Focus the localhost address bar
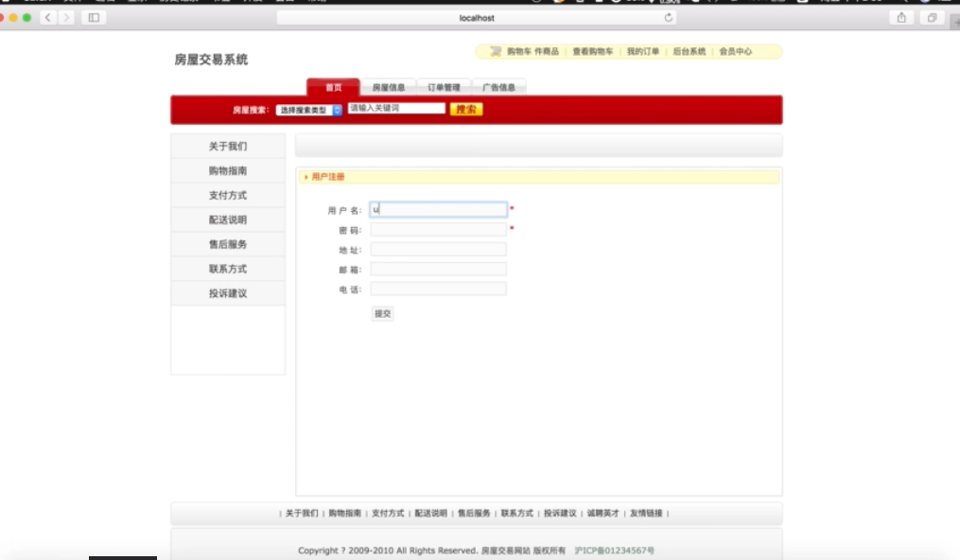960x560 pixels. pyautogui.click(x=477, y=18)
